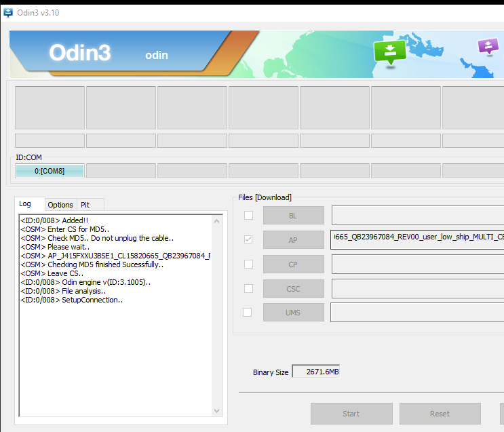The height and width of the screenshot is (432, 504).
Task: Click the Start button
Action: [351, 414]
